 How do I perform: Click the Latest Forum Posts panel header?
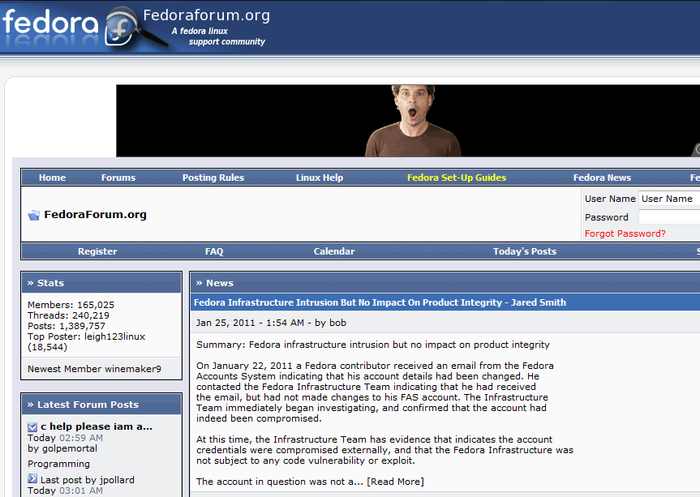click(101, 405)
